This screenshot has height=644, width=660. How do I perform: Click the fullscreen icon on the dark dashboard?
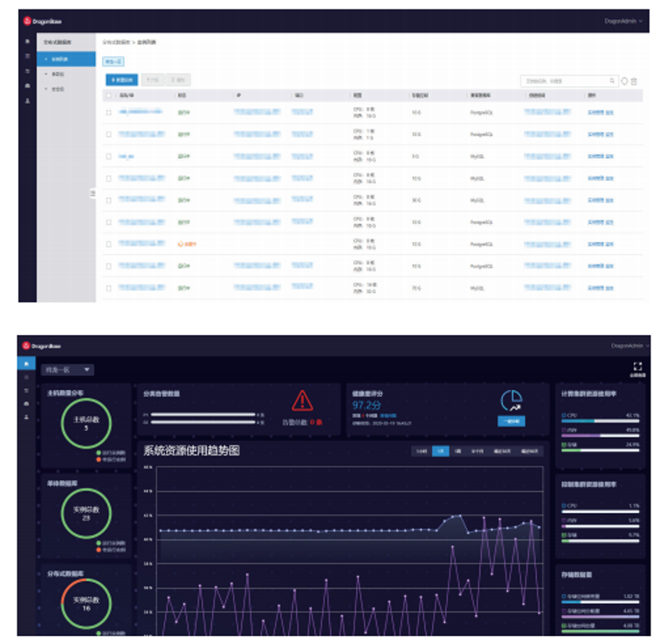coord(637,367)
